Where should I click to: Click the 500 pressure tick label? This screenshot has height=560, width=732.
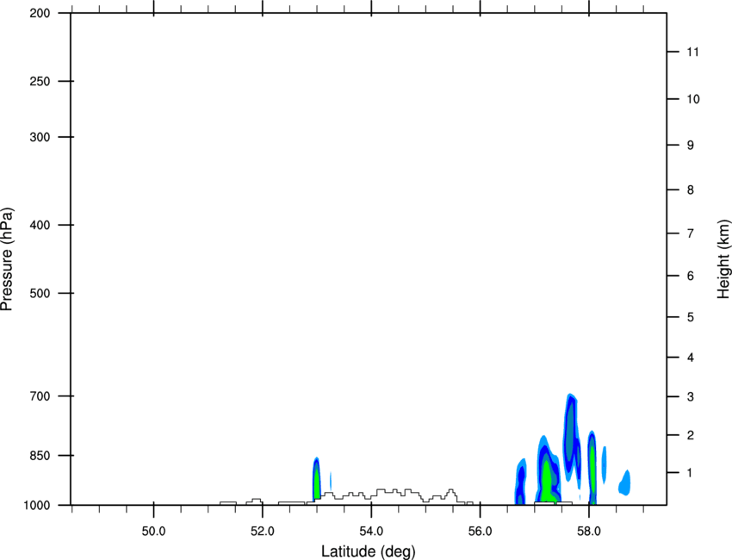[x=40, y=293]
